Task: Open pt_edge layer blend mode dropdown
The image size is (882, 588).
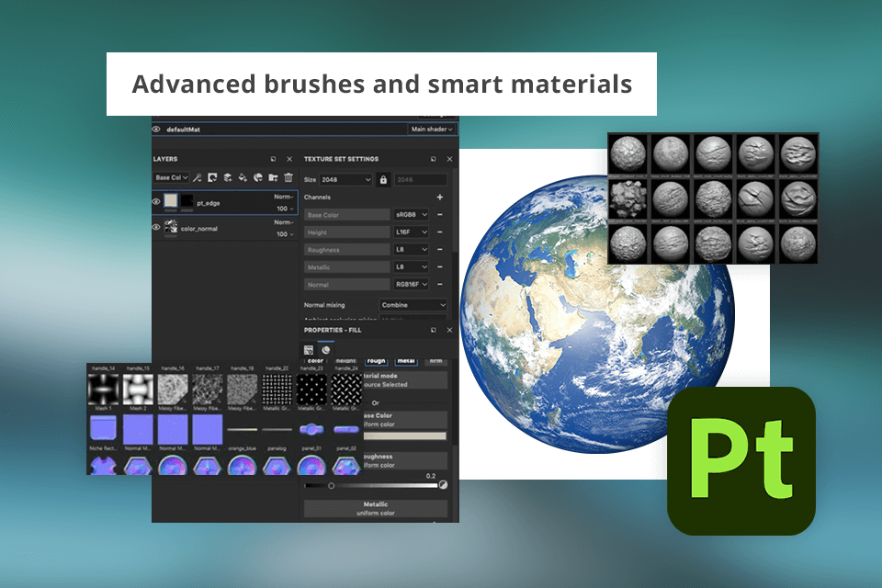Action: point(284,197)
